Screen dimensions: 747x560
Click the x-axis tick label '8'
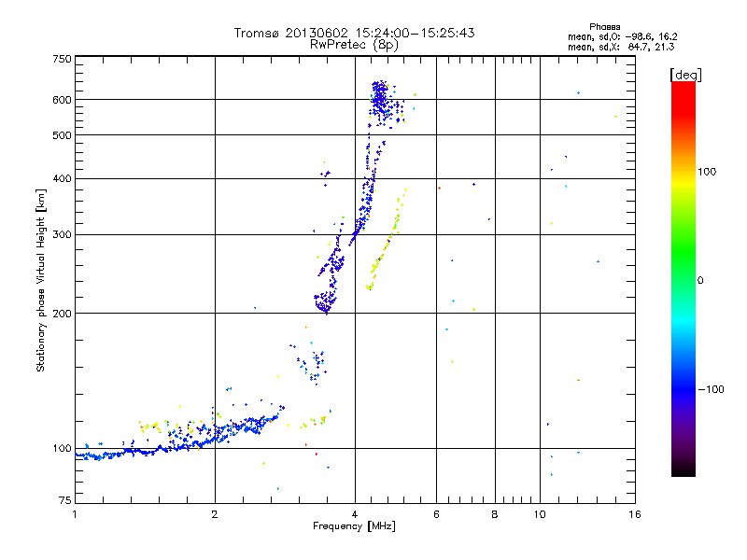pos(495,515)
